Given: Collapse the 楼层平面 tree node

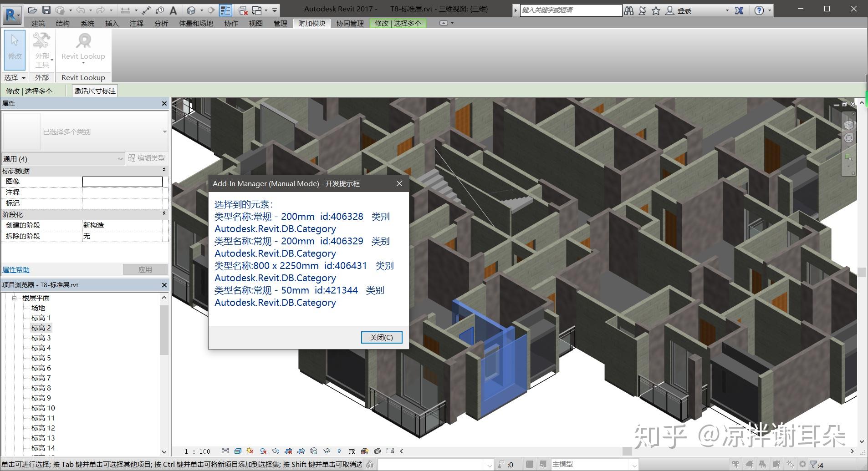Looking at the screenshot, I should (14, 298).
